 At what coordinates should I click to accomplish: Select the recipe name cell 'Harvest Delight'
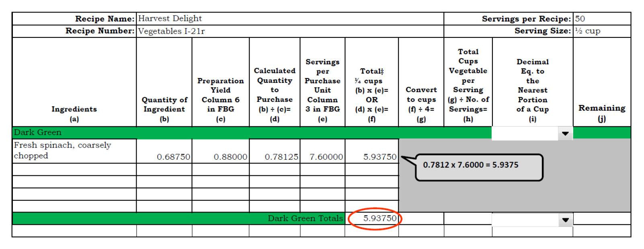point(290,19)
